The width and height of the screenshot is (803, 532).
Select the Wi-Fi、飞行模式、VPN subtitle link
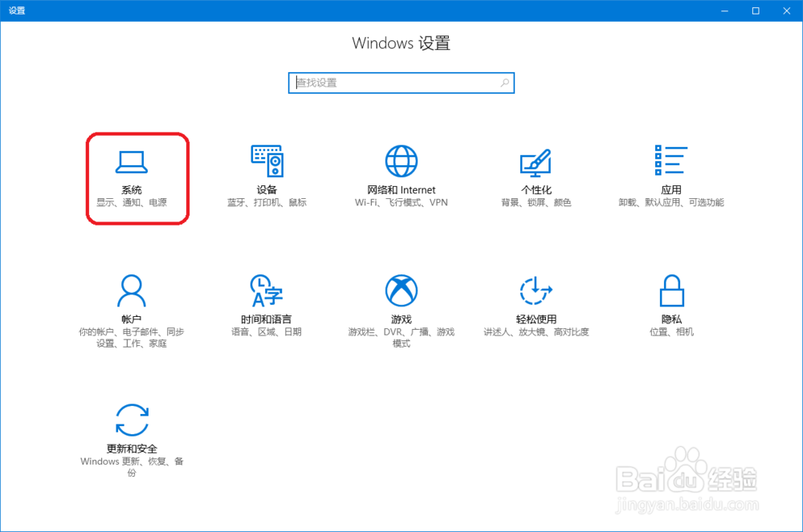(401, 202)
